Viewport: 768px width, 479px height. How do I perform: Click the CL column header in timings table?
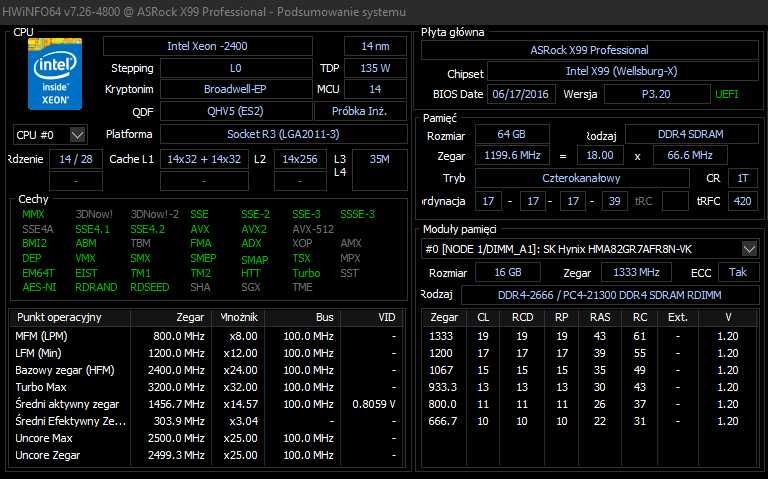coord(483,317)
